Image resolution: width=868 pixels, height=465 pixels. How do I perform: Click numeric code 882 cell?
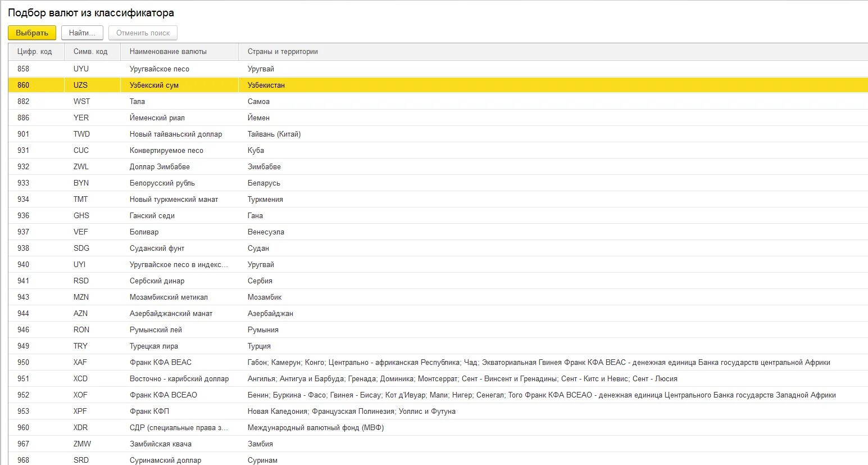click(37, 101)
